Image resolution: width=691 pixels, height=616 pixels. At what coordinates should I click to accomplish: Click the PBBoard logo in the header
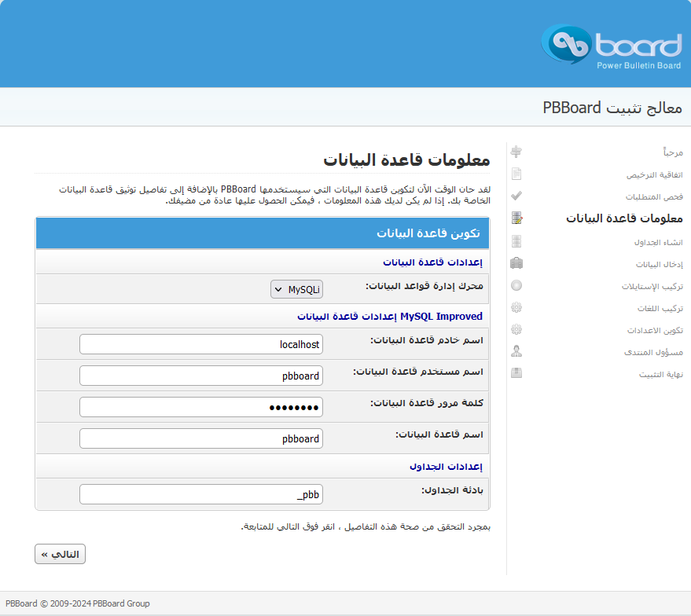612,46
